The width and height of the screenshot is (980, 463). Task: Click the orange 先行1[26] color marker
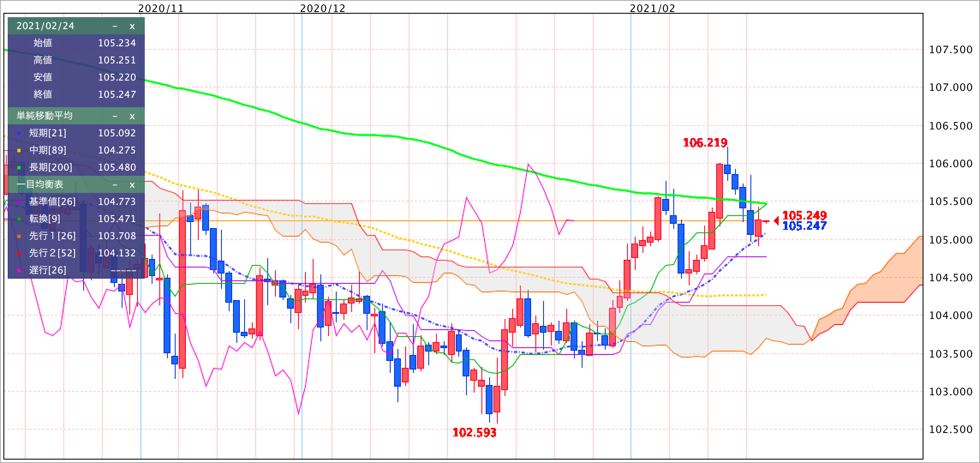point(18,237)
